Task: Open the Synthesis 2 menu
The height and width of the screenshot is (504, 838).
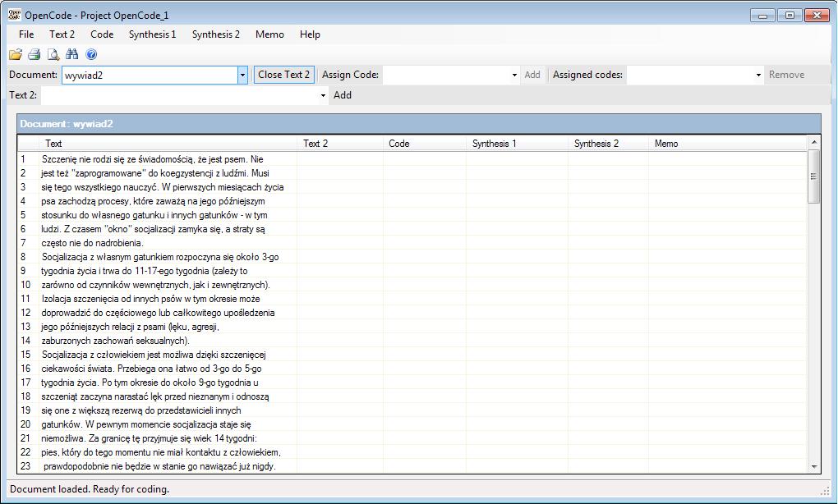Action: coord(216,34)
